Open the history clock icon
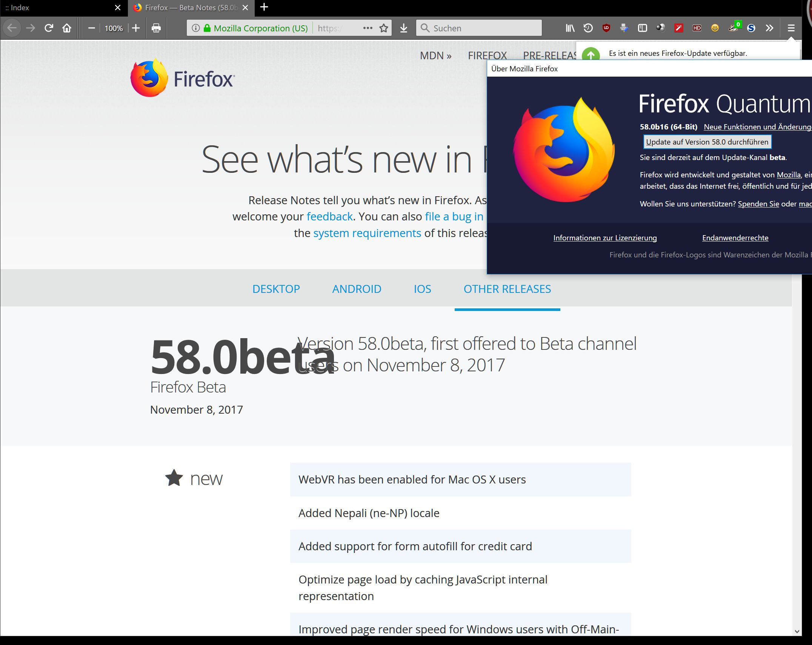Viewport: 812px width, 645px height. click(x=588, y=28)
